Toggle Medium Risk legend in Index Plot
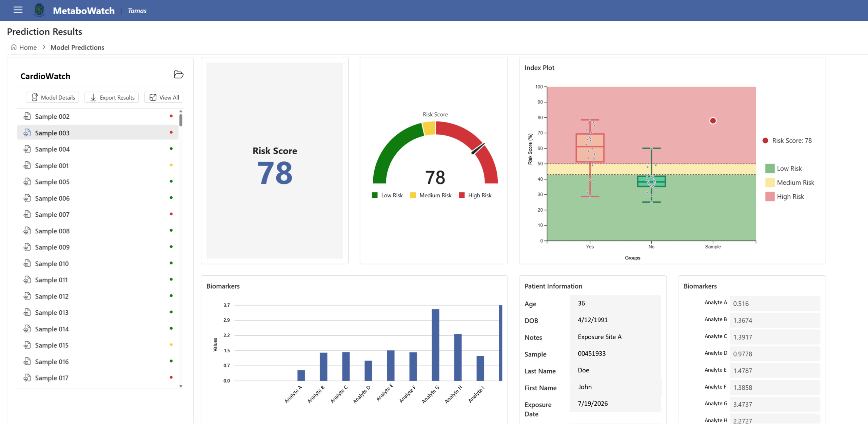868x428 pixels. 790,182
